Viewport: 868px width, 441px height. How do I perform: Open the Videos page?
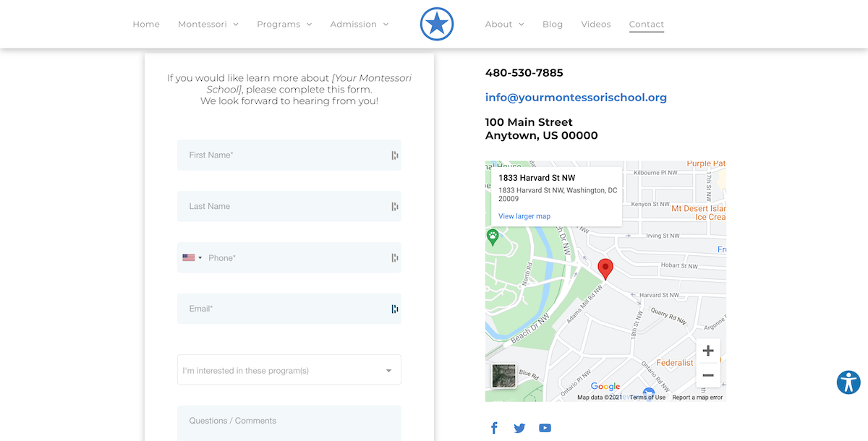596,24
